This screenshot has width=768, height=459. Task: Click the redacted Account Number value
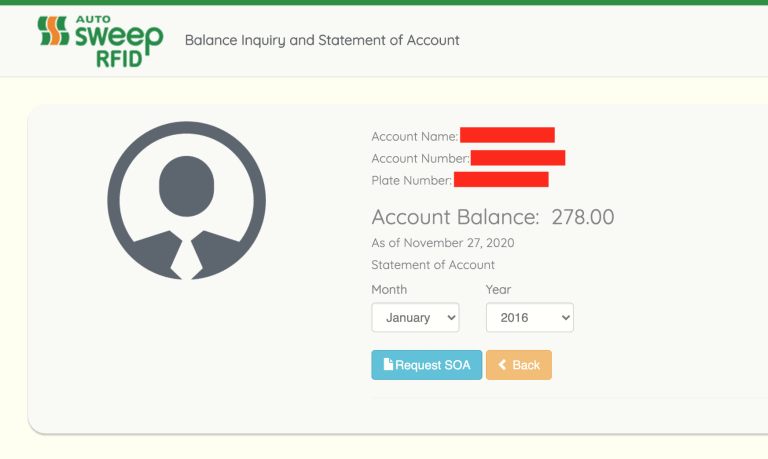(517, 158)
